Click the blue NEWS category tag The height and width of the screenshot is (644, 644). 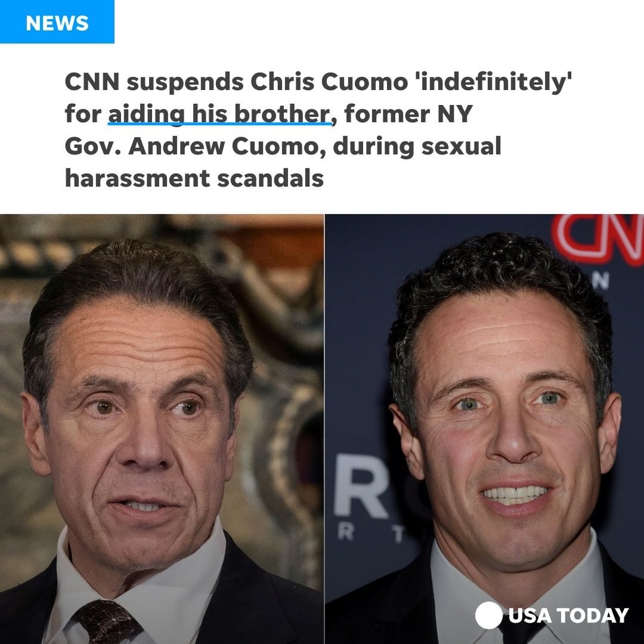tap(57, 21)
